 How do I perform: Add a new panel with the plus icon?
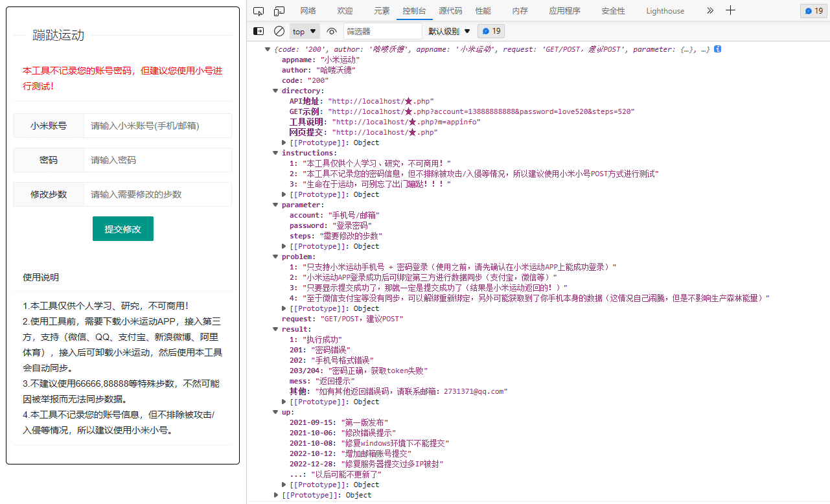731,10
